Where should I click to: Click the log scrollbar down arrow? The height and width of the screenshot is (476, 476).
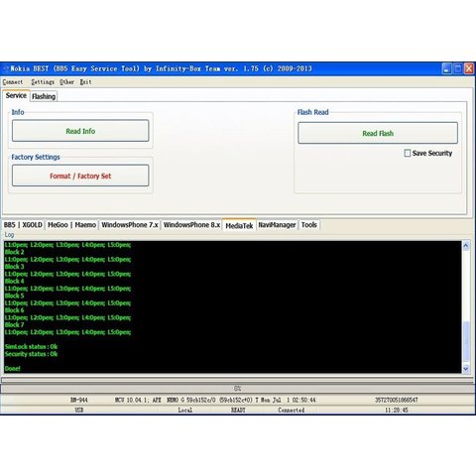coord(466,369)
